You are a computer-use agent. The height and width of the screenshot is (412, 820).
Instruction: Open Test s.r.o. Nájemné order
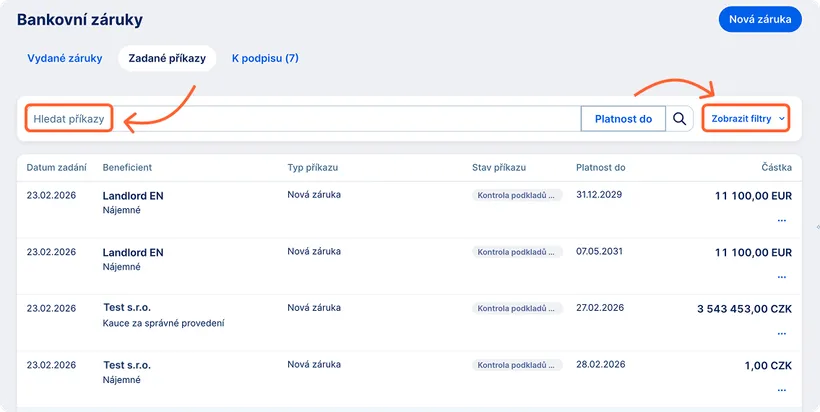[x=409, y=379]
